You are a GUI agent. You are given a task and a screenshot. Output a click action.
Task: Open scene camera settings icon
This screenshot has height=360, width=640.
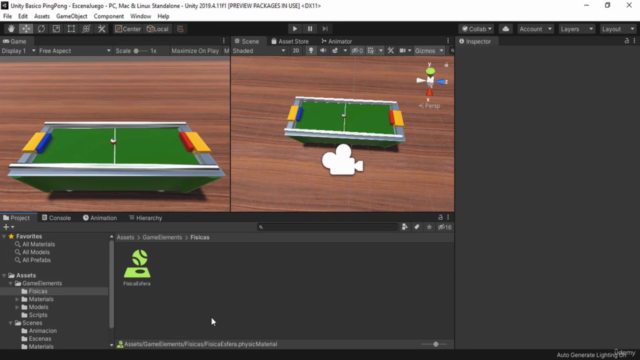403,51
